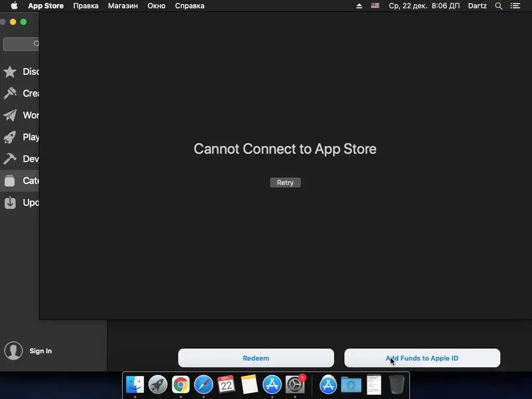Open the Справка menu

tap(190, 6)
